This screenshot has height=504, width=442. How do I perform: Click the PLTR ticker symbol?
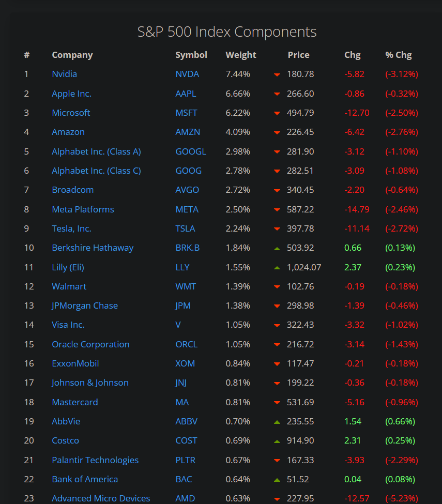[x=185, y=460]
